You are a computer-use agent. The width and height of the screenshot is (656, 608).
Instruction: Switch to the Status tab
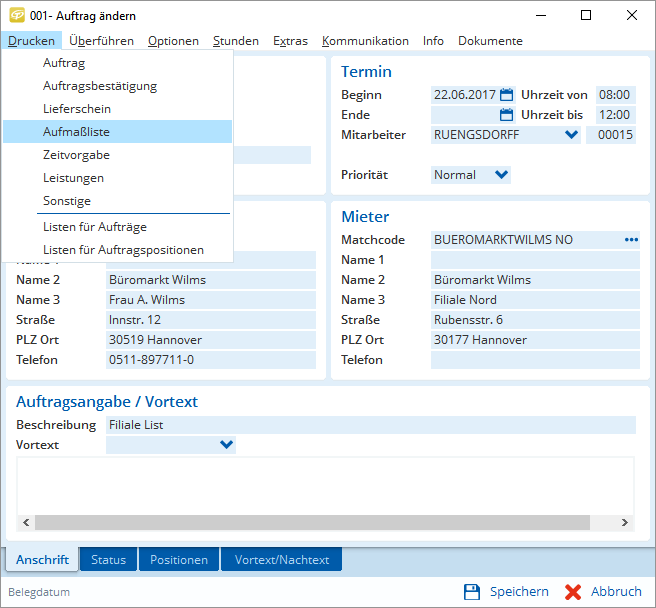tap(108, 559)
